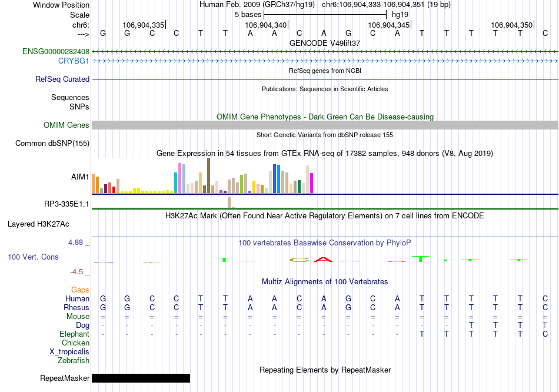Click the H3K27Ac Mark track title
The width and height of the screenshot is (559, 392).
coord(325,216)
